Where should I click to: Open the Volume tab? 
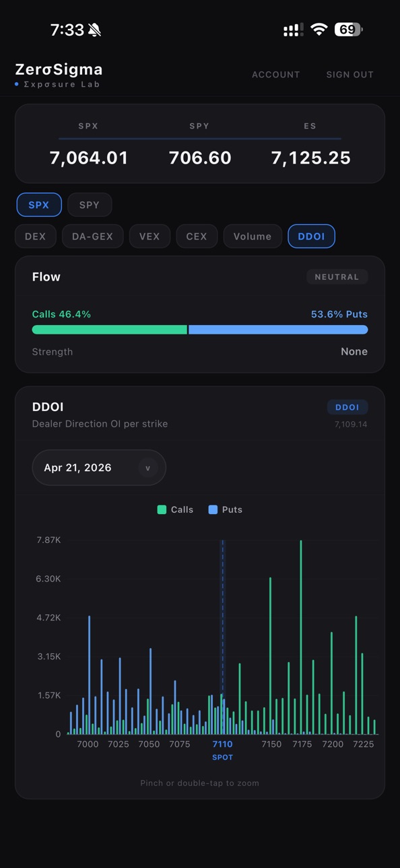click(253, 236)
